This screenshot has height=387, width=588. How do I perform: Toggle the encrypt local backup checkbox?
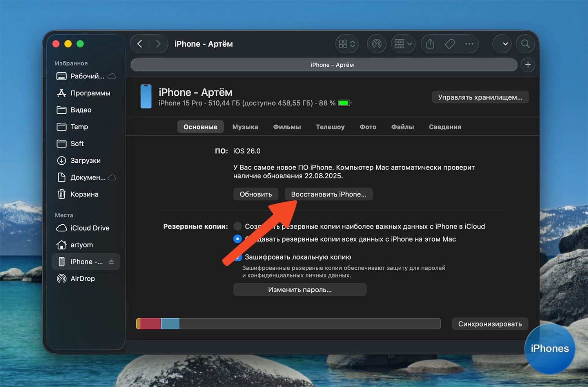238,257
